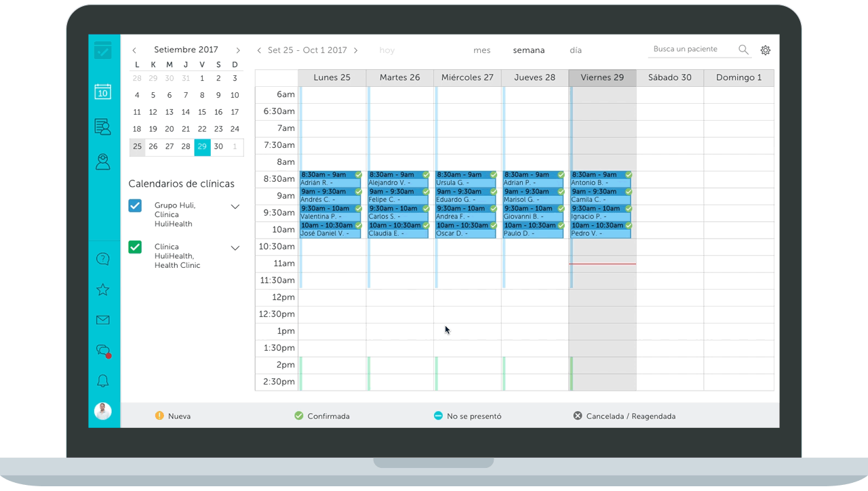Open the patient records list icon
Screen dimensions: 868x491
point(102,127)
